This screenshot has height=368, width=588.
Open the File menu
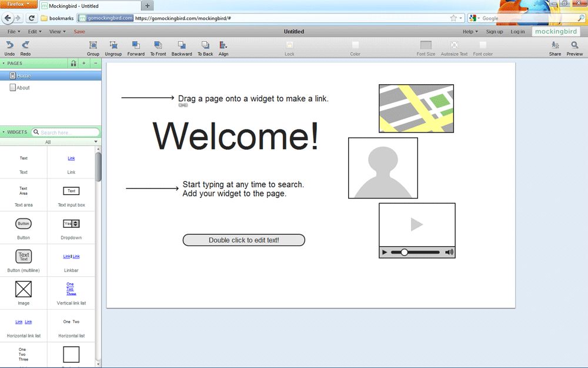pos(14,32)
